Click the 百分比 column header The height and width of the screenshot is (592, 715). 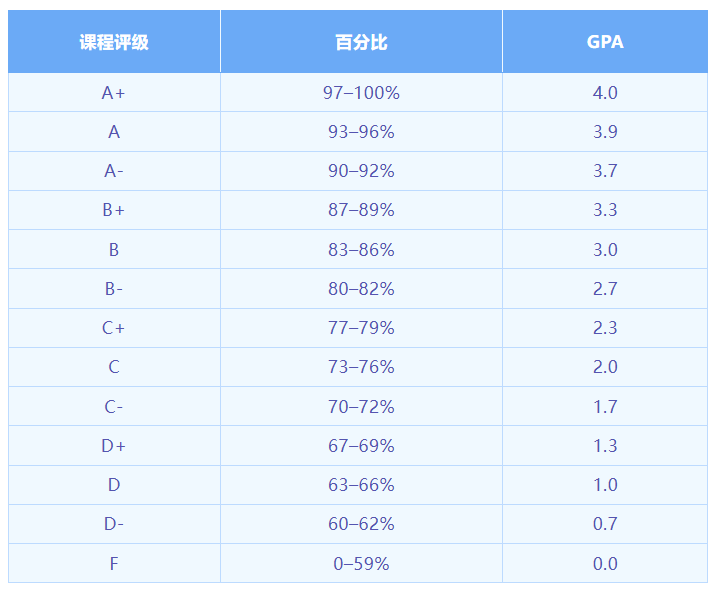pyautogui.click(x=361, y=42)
